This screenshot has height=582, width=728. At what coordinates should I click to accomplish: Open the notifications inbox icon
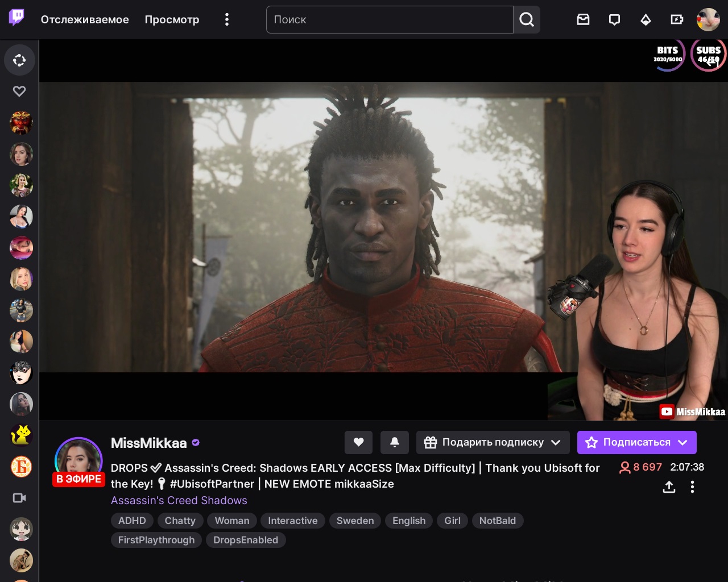[x=583, y=19]
